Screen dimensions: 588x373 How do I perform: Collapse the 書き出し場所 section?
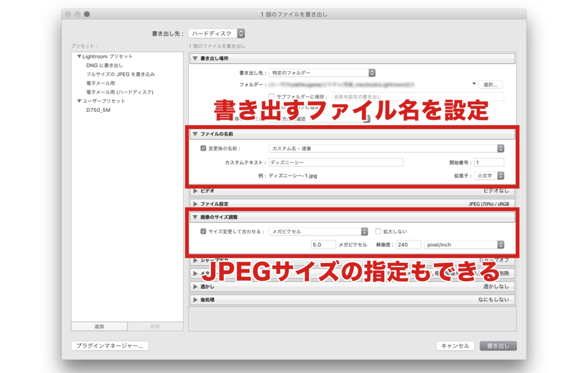coord(195,59)
